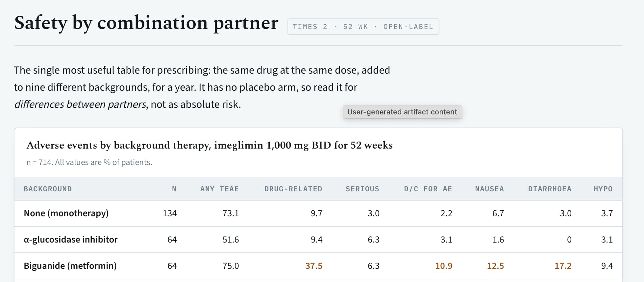Click the highlighted 37.5 drug-related value

tap(314, 266)
